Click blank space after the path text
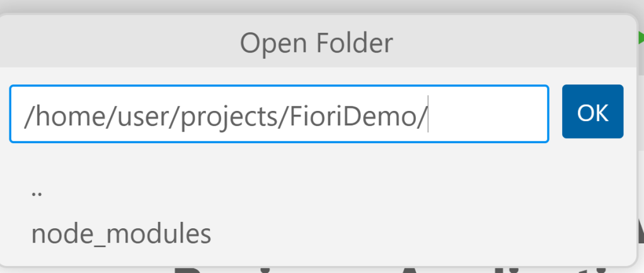Viewport: 644px width, 273px height. coord(492,114)
